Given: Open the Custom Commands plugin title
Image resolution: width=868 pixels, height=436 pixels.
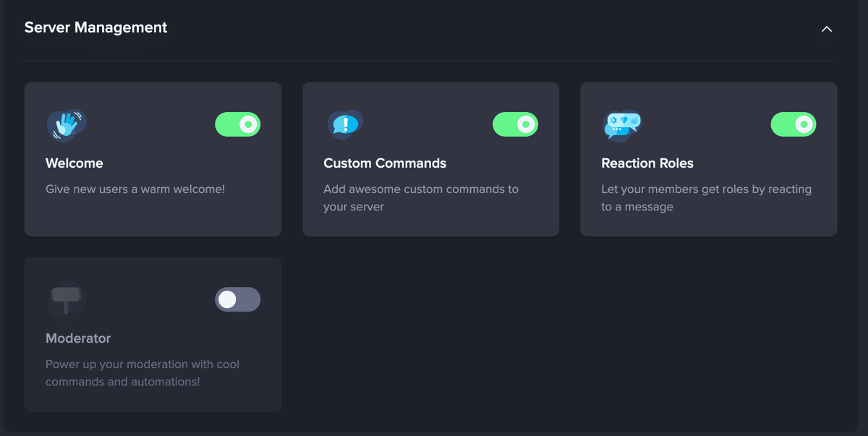Looking at the screenshot, I should point(385,163).
